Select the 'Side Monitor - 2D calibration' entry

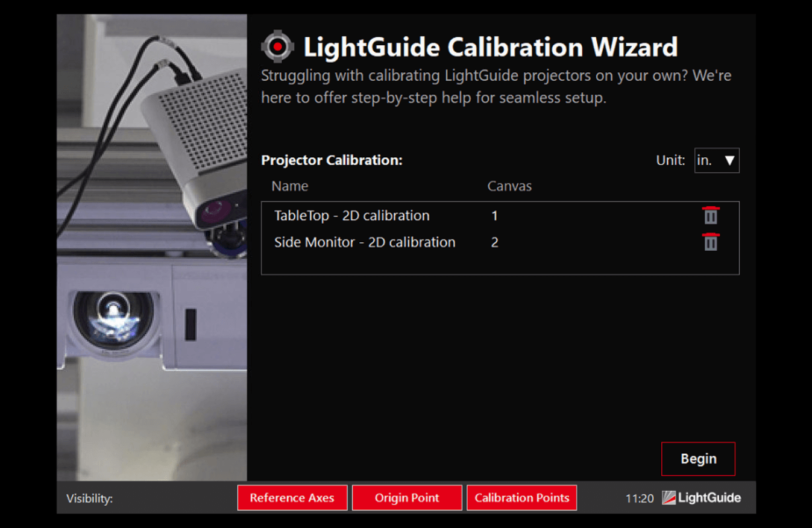[365, 242]
